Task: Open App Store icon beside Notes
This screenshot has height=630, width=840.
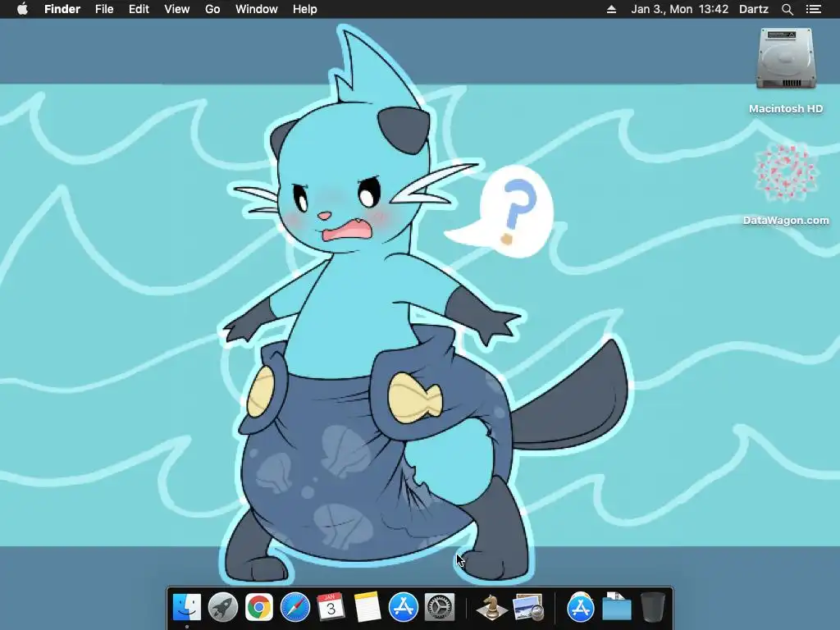Action: click(404, 607)
